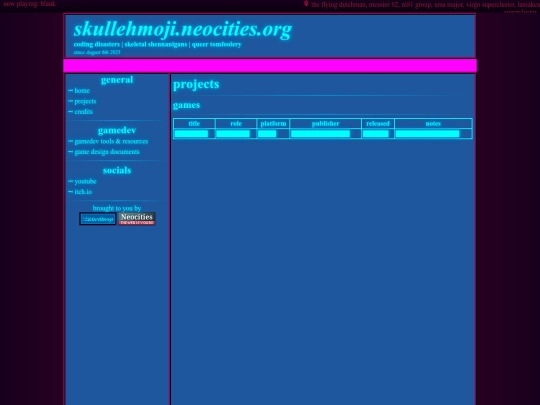Click the 'since August 6th 2025' text
Viewport: 540px width, 405px height.
pos(97,52)
